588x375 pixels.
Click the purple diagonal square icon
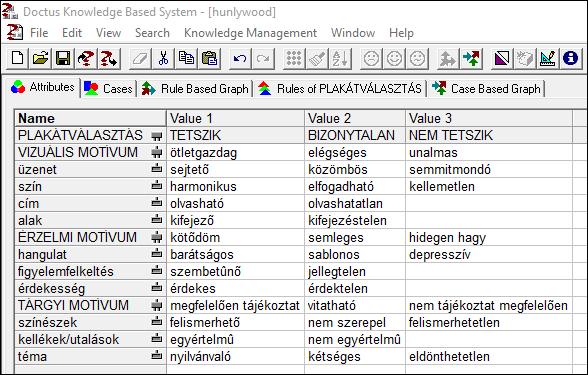[x=502, y=58]
